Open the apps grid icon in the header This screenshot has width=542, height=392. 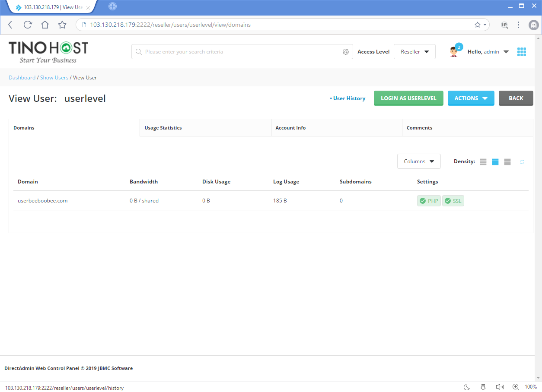tap(522, 51)
